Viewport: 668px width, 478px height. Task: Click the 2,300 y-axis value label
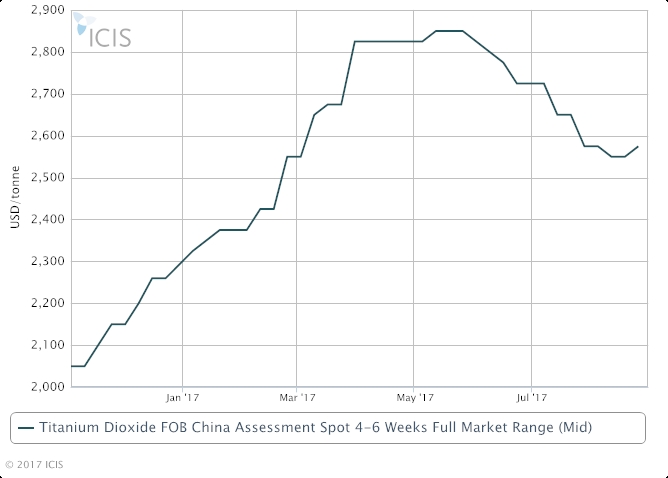pyautogui.click(x=49, y=262)
